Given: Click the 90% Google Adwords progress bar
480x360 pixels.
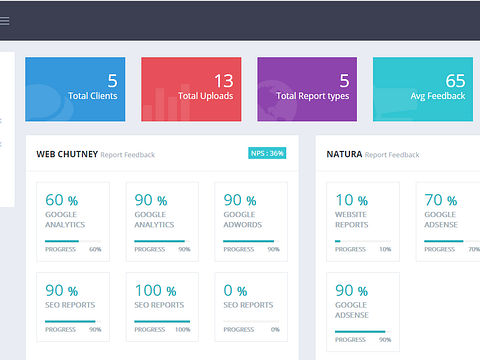Looking at the screenshot, I should pyautogui.click(x=251, y=241).
